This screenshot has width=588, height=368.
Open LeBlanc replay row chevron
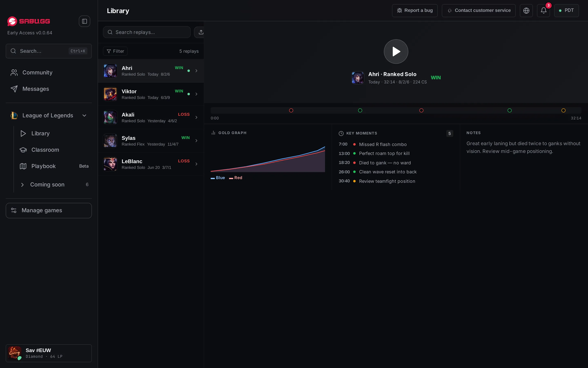[x=196, y=164]
